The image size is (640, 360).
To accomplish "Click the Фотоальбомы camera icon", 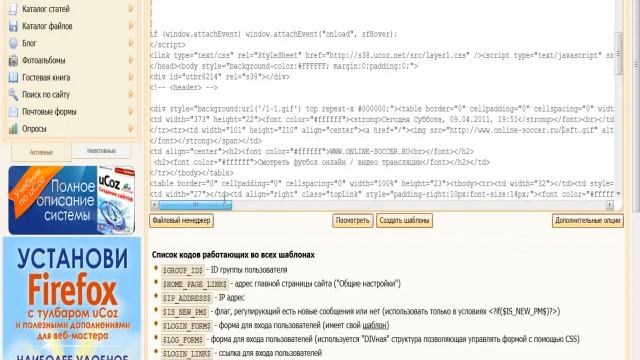I will click(x=13, y=60).
